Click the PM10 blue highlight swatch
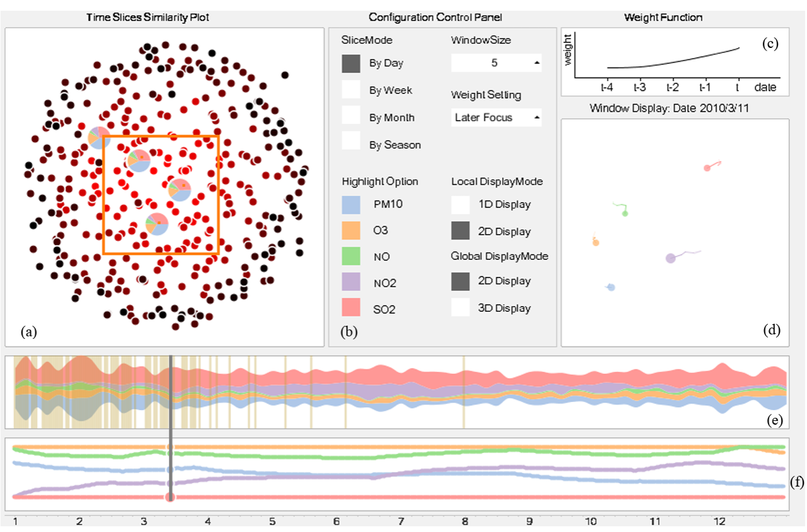 [351, 204]
